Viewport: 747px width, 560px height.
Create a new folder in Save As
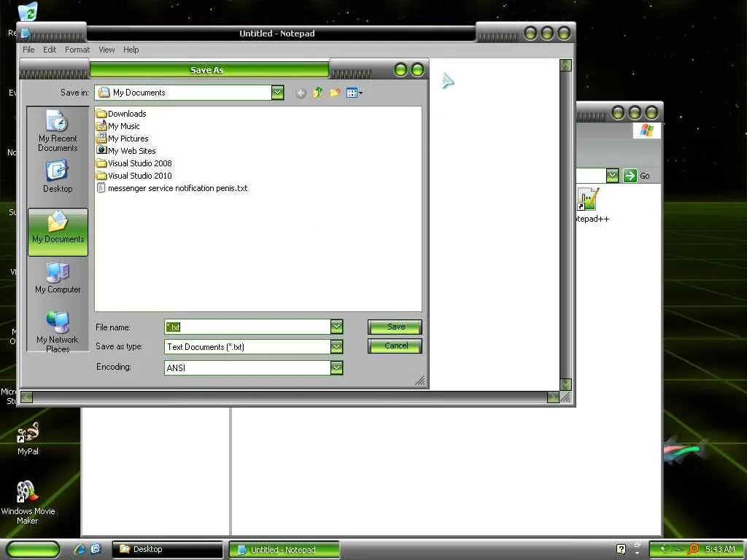pyautogui.click(x=335, y=93)
